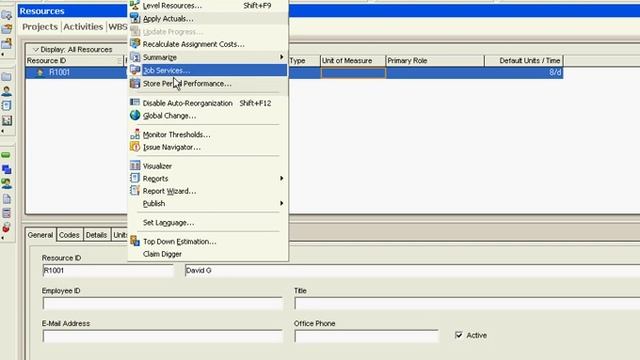This screenshot has height=360, width=640.
Task: Open WPs & Docs page icon
Action: 6,199
